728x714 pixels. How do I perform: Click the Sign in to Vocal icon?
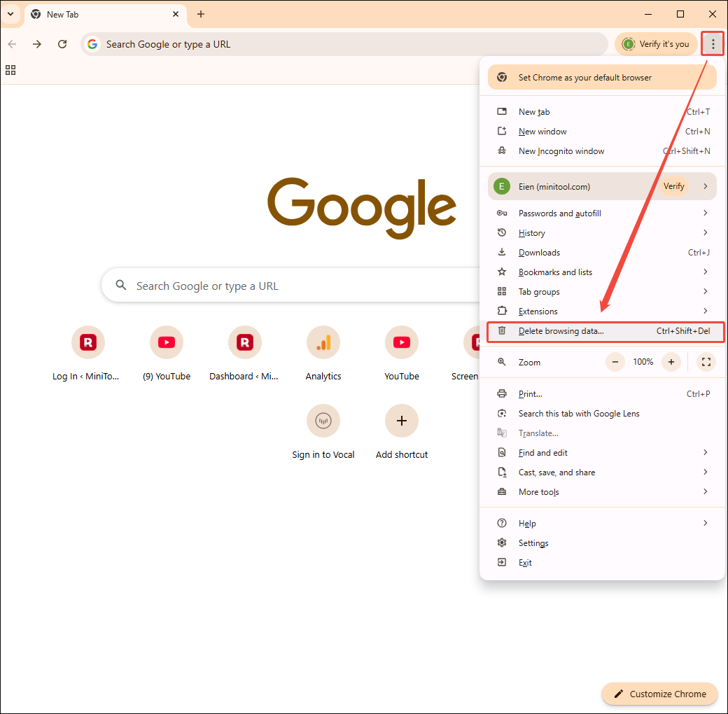click(x=323, y=421)
